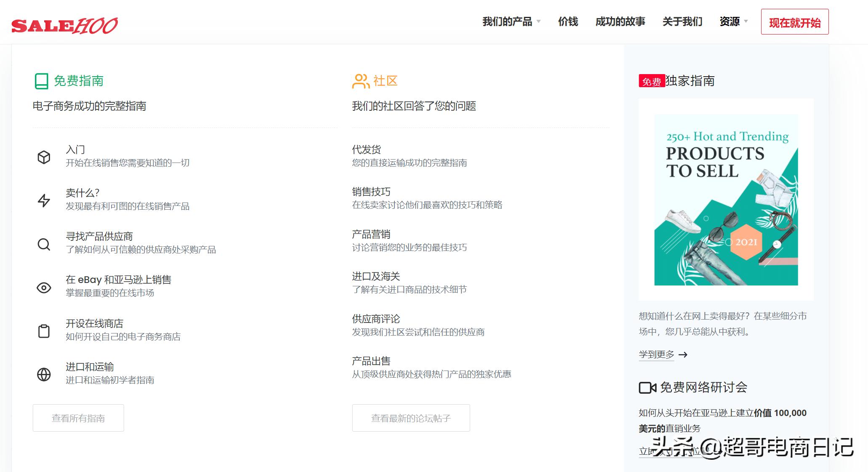Click the 代发货 community topic link
Viewport: 868px width, 472px height.
(366, 149)
